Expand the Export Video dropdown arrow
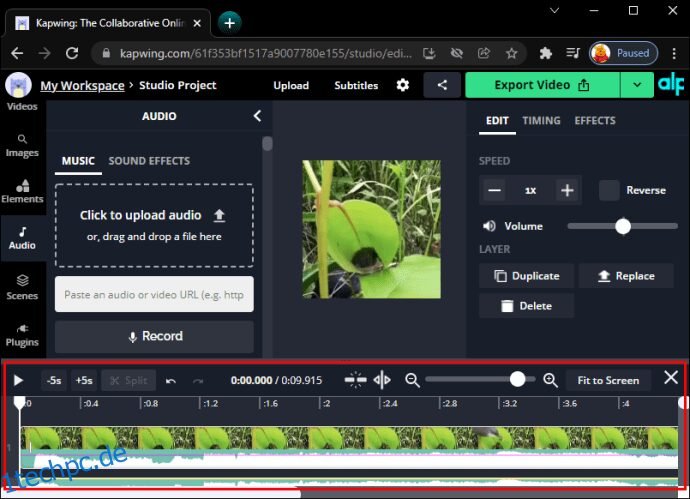This screenshot has width=690, height=499. (637, 85)
